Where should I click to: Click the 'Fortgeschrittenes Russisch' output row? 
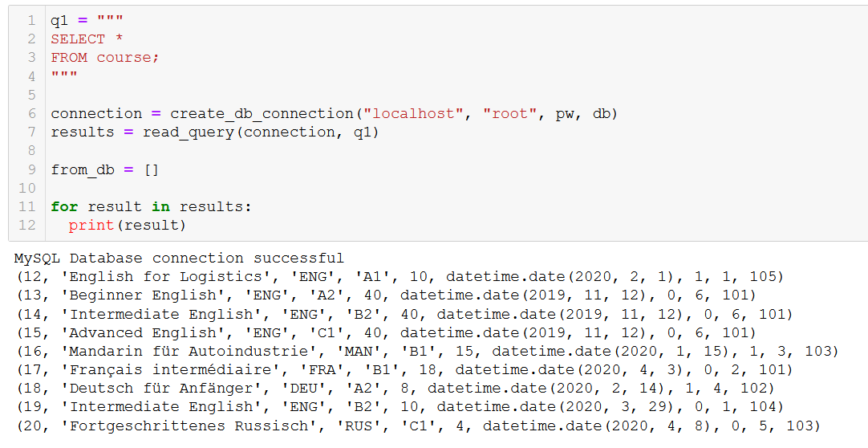point(417,426)
